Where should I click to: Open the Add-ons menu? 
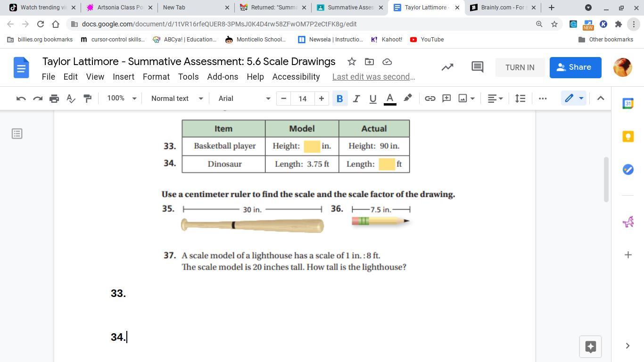(x=223, y=77)
